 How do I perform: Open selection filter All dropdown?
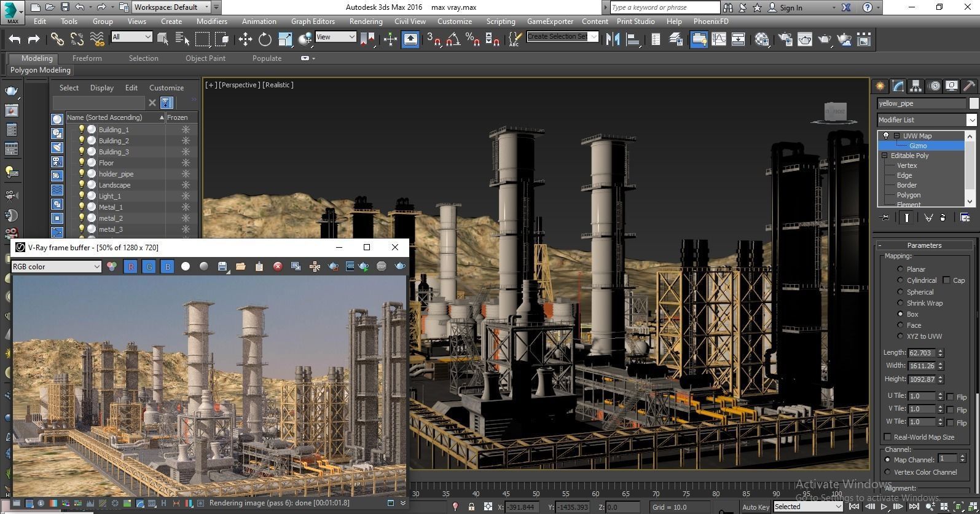pyautogui.click(x=131, y=37)
